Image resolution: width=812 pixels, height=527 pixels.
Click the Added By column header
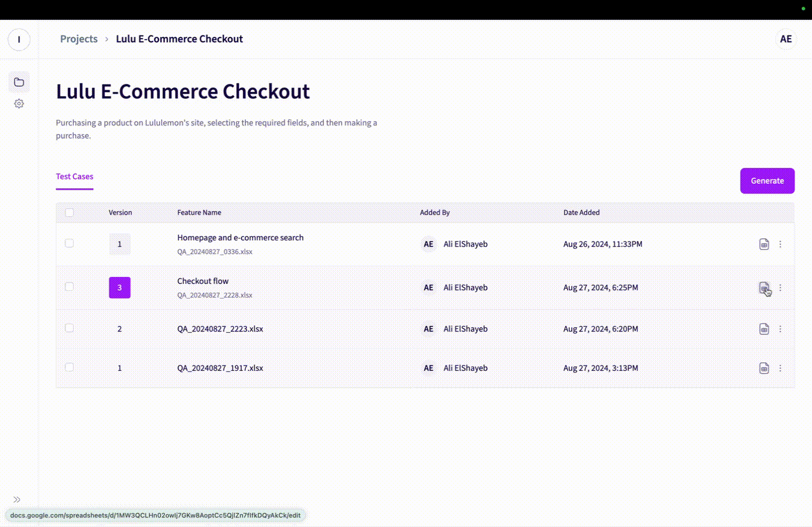tap(435, 213)
